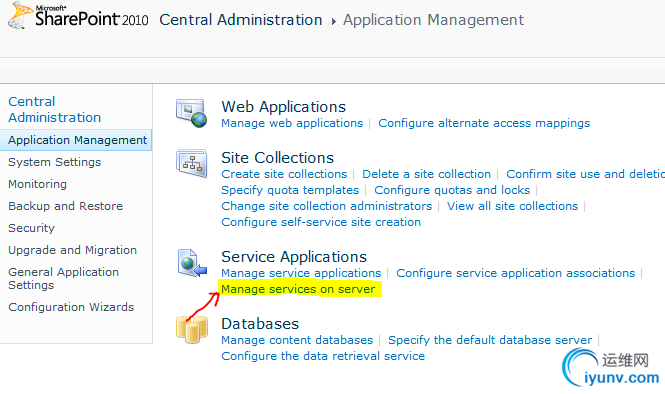Screen dimensions: 665x394
Task: Click the Databases yellow cylinders icon
Action: 192,329
